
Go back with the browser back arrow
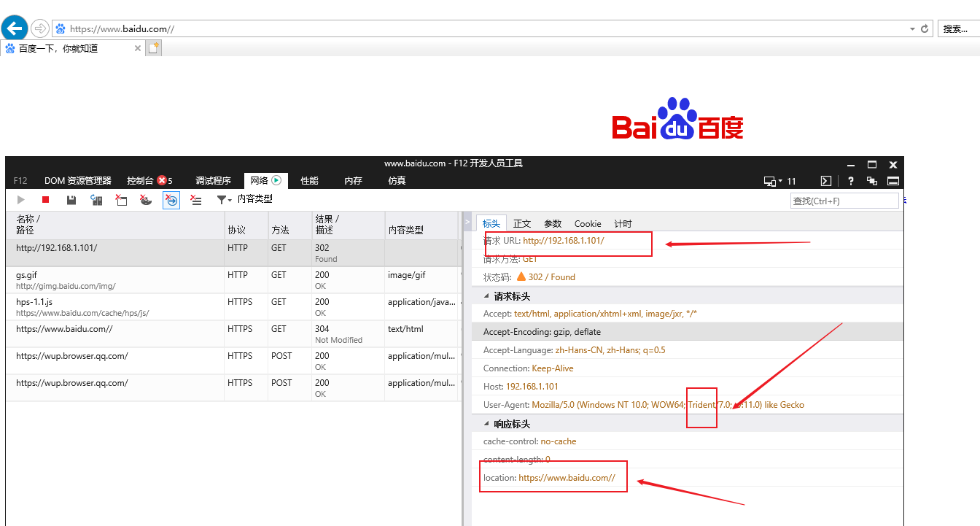click(14, 28)
